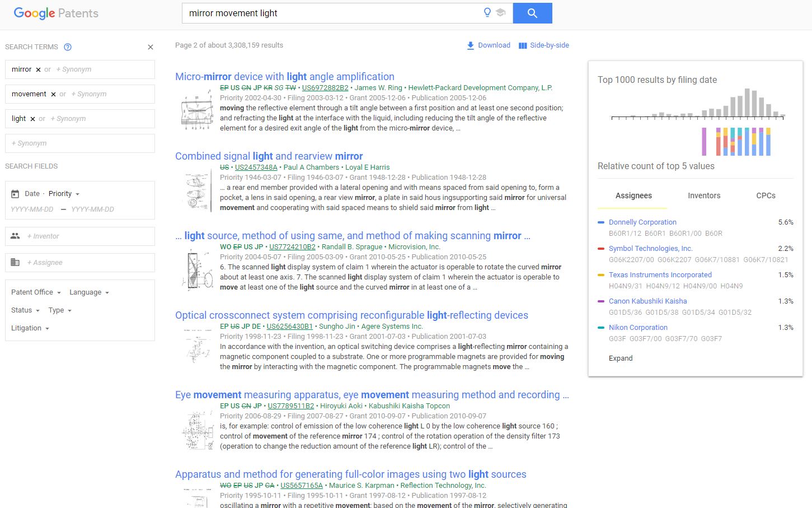The image size is (812, 508).
Task: Click the filing date histogram chart
Action: [x=698, y=104]
